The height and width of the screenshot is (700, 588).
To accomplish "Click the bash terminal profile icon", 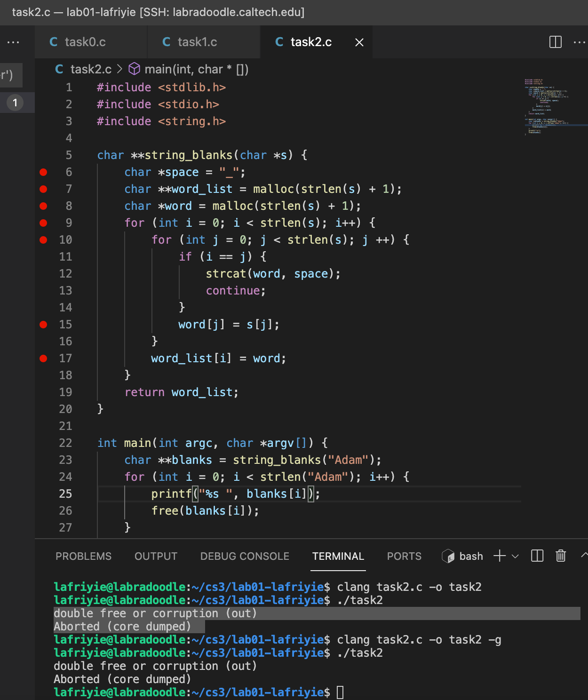I will pos(448,556).
